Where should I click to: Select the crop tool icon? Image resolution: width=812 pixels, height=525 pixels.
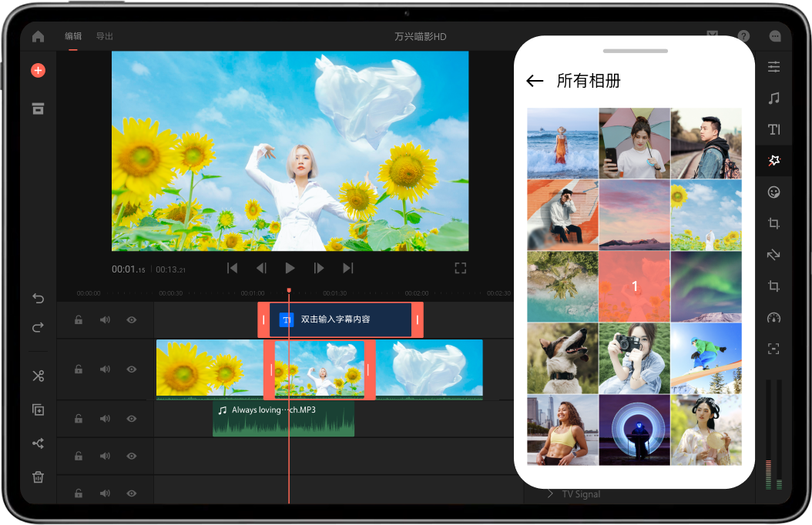[x=774, y=223]
